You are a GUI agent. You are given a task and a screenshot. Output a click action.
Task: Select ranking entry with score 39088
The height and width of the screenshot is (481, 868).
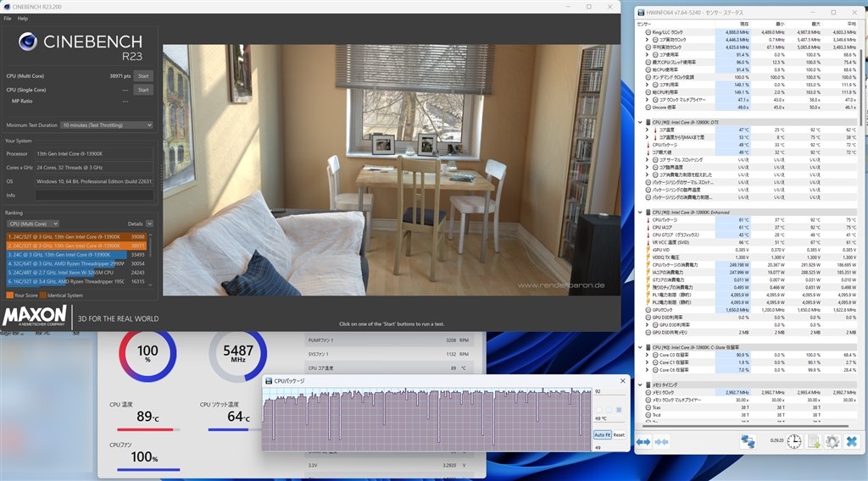76,236
